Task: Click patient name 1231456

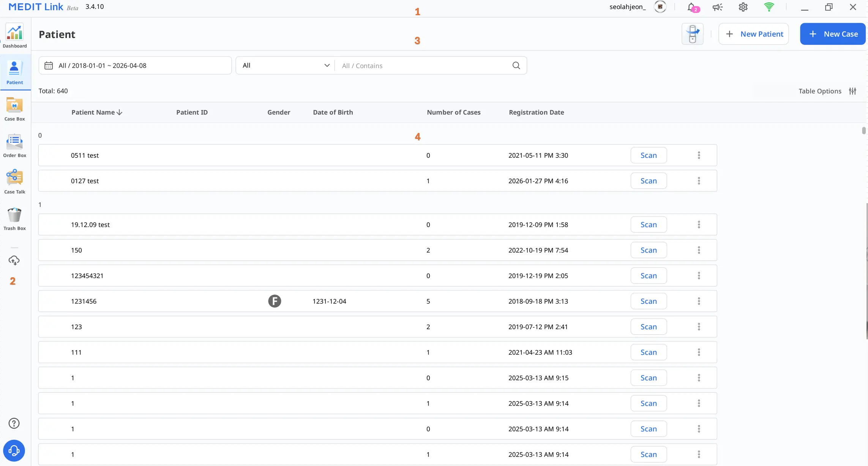Action: (x=84, y=301)
